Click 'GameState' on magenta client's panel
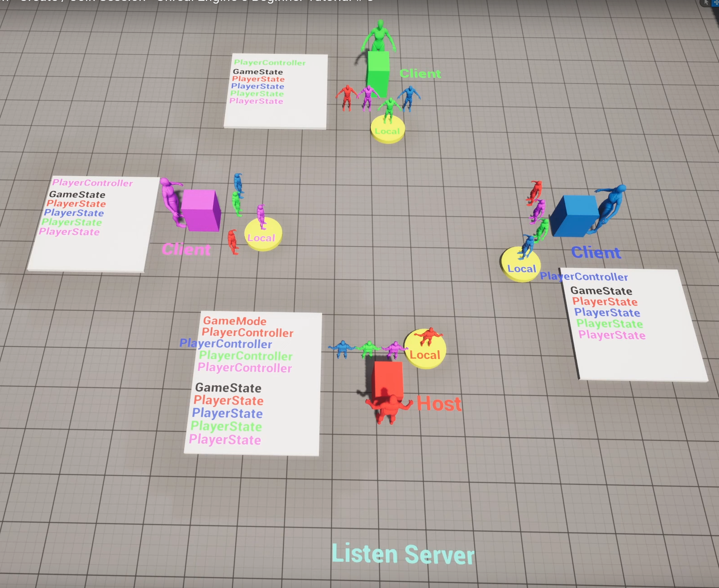 pyautogui.click(x=77, y=195)
